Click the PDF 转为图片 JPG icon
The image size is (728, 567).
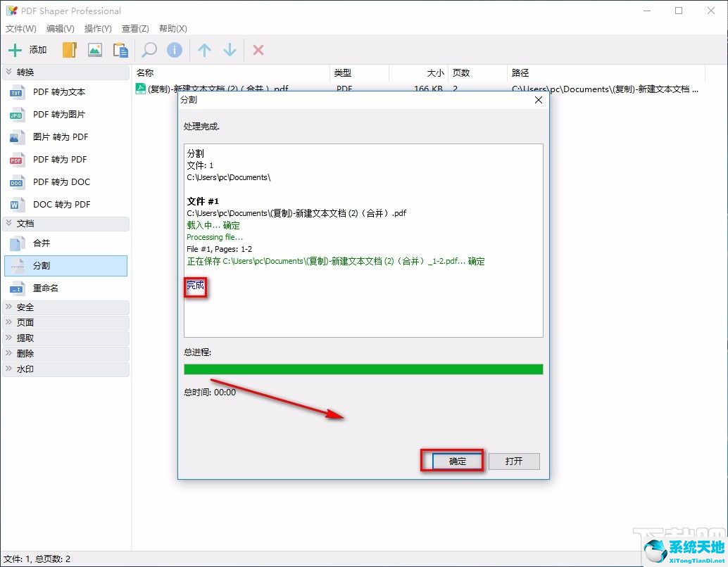coord(17,114)
